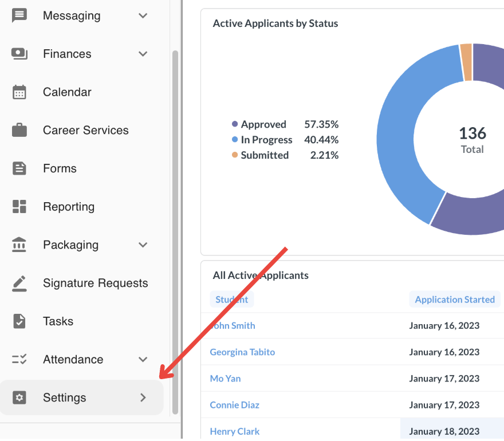The image size is (504, 441).
Task: Click the Submitted orange legend dot
Action: (x=235, y=155)
